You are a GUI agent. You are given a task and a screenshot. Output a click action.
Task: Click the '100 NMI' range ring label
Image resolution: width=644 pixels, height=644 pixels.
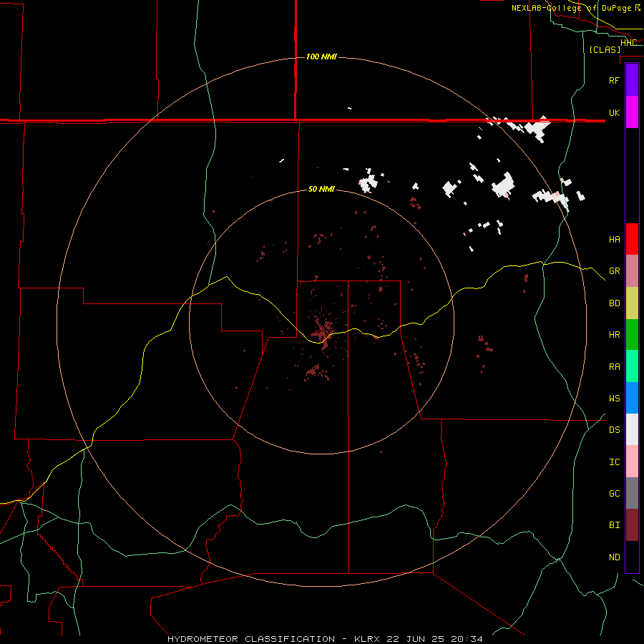tap(321, 57)
